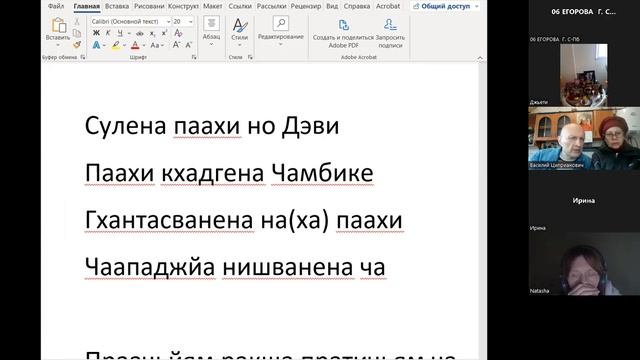Open the text effects dropdown arrow

pos(104,45)
